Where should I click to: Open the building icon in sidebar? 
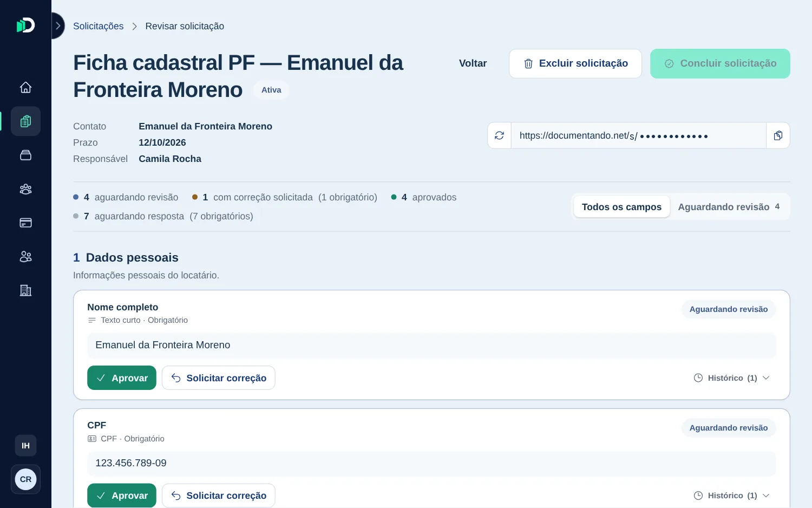click(25, 290)
